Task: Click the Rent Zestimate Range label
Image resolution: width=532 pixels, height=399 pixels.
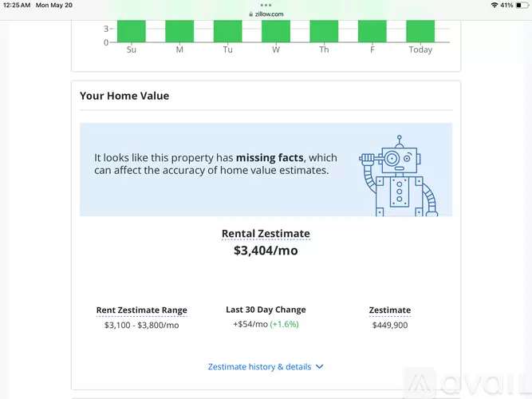Action: pos(141,310)
